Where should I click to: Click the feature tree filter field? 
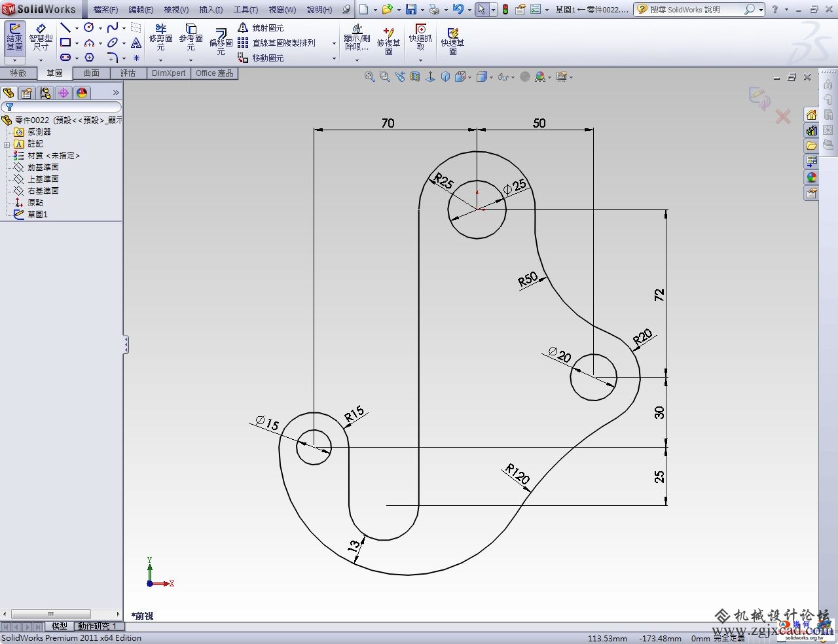pyautogui.click(x=62, y=107)
